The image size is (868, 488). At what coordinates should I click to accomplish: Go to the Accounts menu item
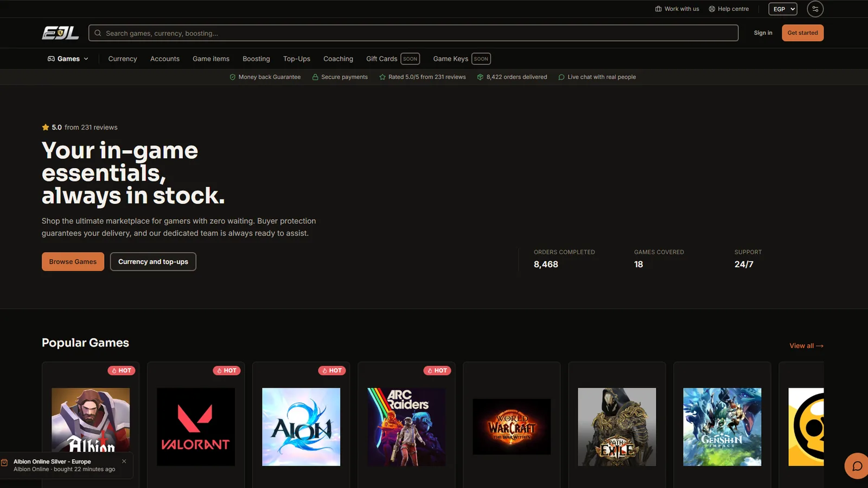165,59
